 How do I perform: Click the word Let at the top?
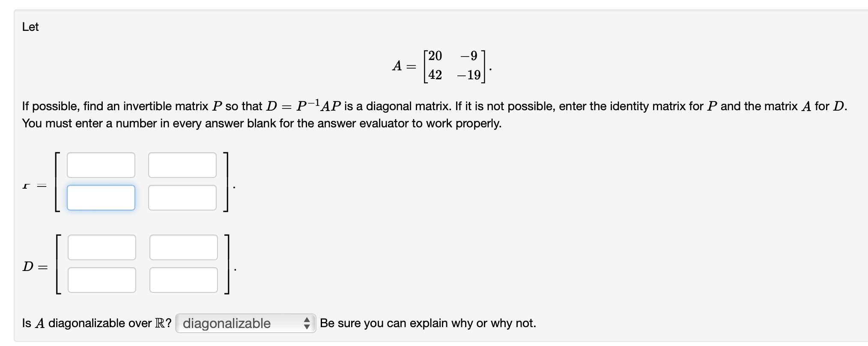point(30,27)
